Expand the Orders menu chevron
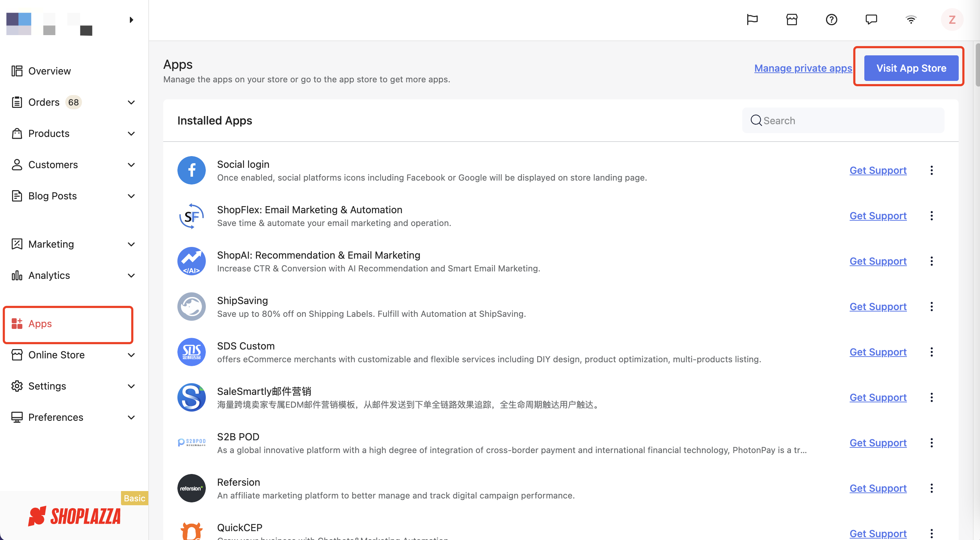This screenshot has width=980, height=540. (131, 102)
